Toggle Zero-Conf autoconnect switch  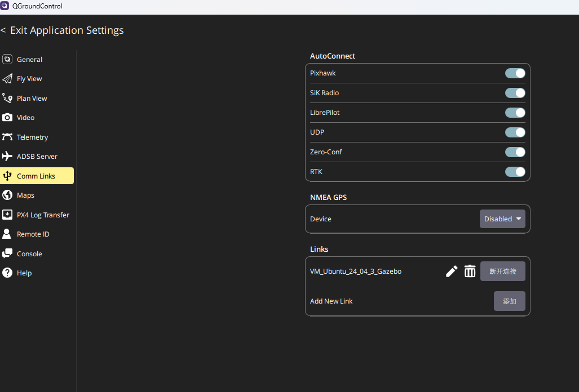pos(515,152)
